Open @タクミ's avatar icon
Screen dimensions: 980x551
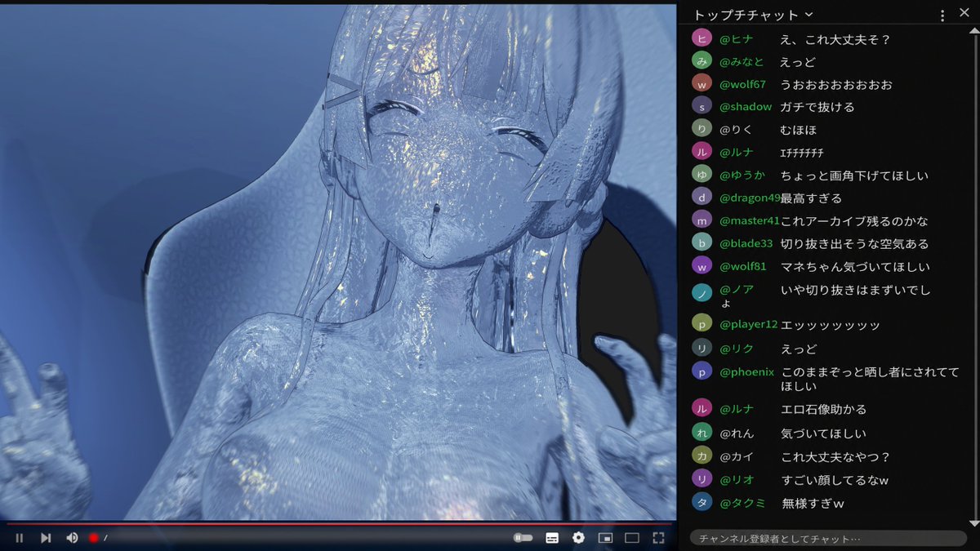coord(702,502)
